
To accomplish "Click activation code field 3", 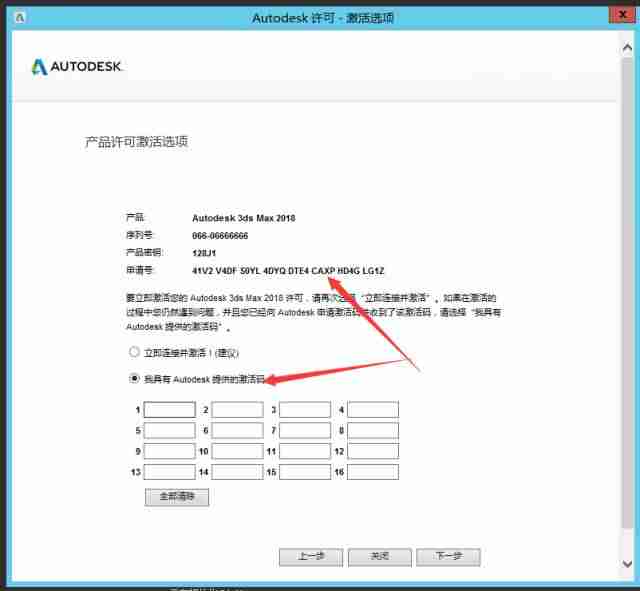I will tap(305, 409).
